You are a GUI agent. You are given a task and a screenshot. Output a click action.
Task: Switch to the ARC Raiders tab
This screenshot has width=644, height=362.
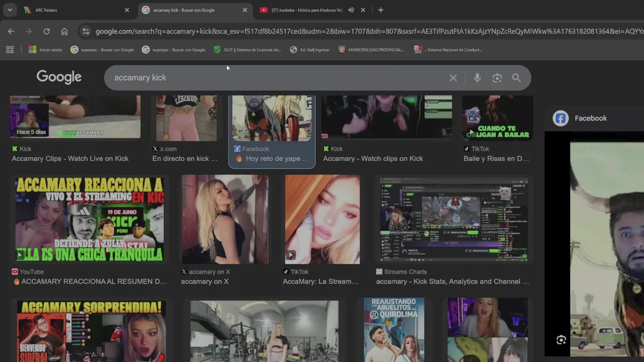(x=77, y=10)
